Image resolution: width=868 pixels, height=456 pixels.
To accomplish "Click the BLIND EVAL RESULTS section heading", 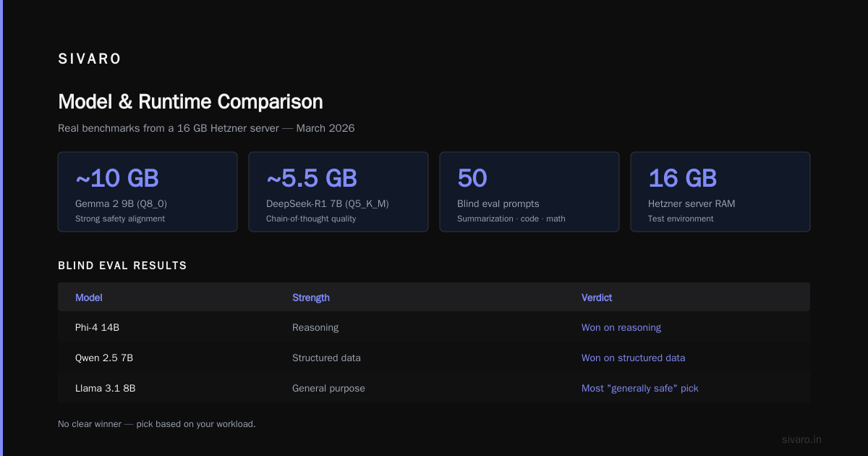I will pyautogui.click(x=122, y=266).
